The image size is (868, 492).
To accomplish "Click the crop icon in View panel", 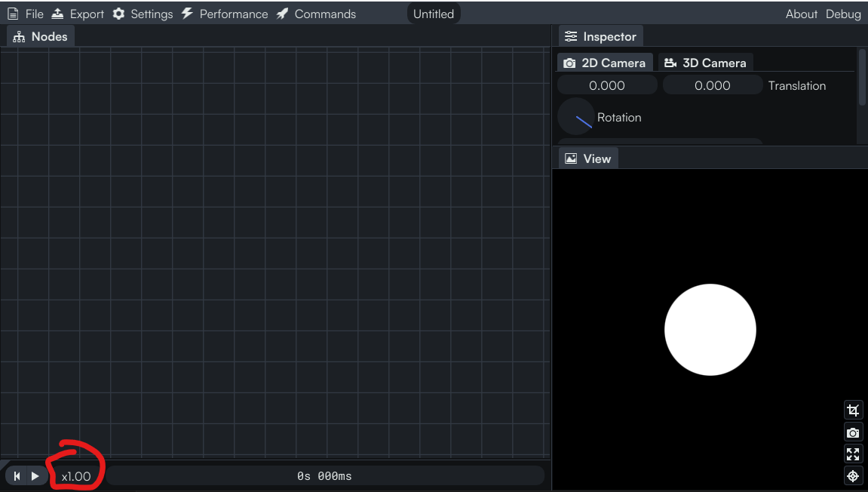I will click(x=853, y=411).
